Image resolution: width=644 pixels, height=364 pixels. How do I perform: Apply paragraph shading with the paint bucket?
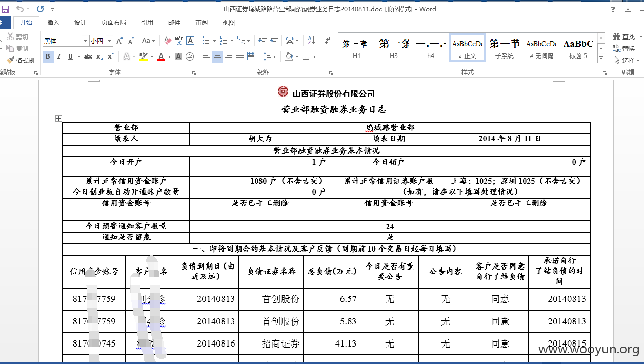(x=289, y=56)
